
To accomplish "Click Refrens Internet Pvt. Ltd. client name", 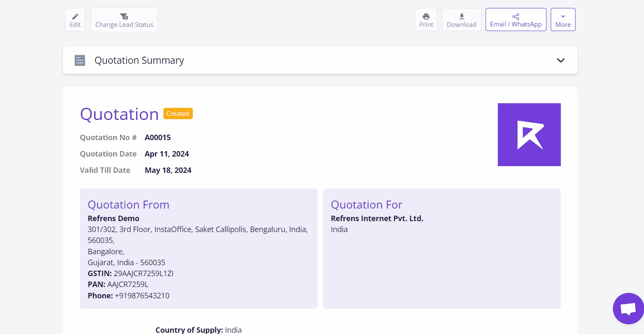I will pyautogui.click(x=377, y=219).
